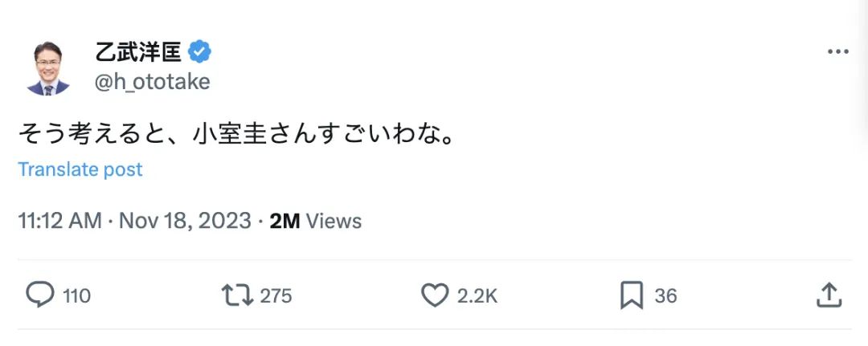Image resolution: width=868 pixels, height=346 pixels.
Task: Click the display name 乙武洋匡
Action: 139,52
